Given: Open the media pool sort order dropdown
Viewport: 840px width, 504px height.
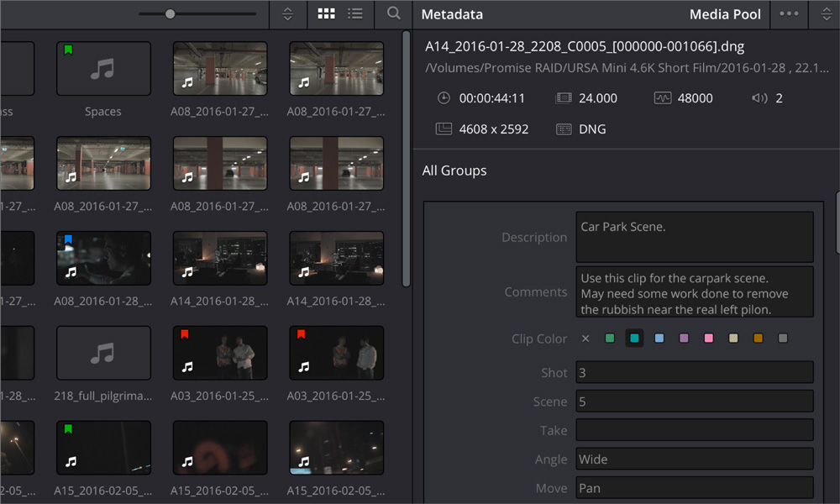Looking at the screenshot, I should (x=287, y=14).
